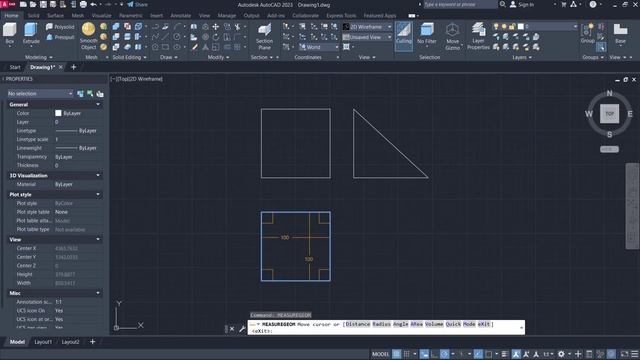Open the No Filter selection option
The image size is (640, 360).
pyautogui.click(x=427, y=33)
